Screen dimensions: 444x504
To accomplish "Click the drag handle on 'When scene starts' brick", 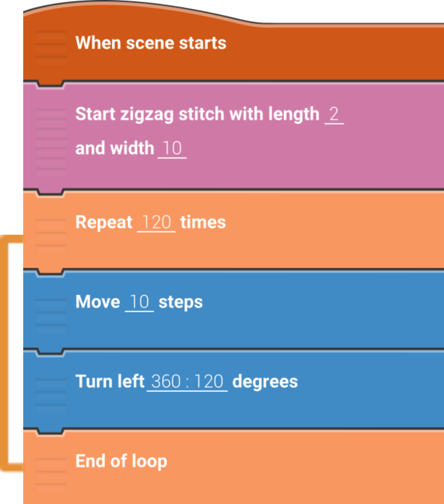I will tap(51, 43).
